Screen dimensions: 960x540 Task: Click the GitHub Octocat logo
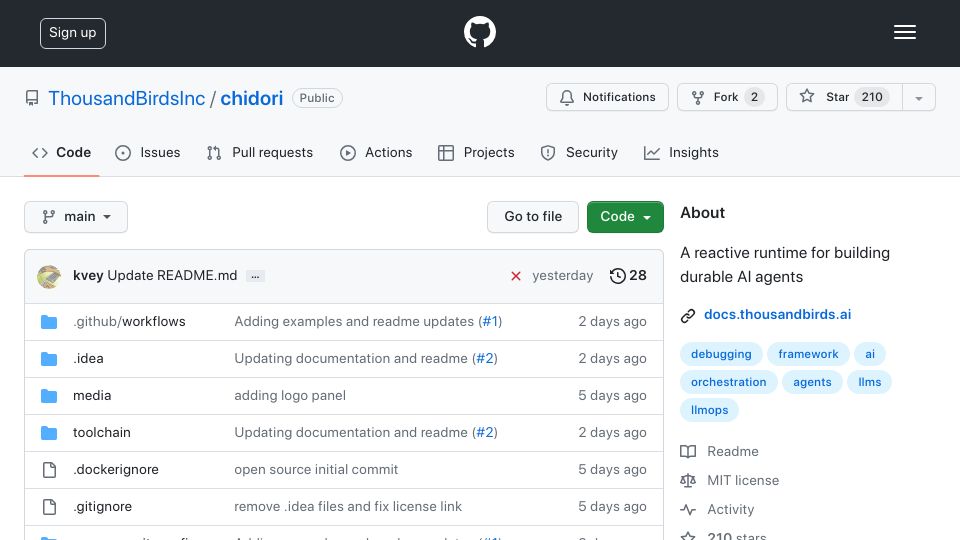pyautogui.click(x=479, y=32)
